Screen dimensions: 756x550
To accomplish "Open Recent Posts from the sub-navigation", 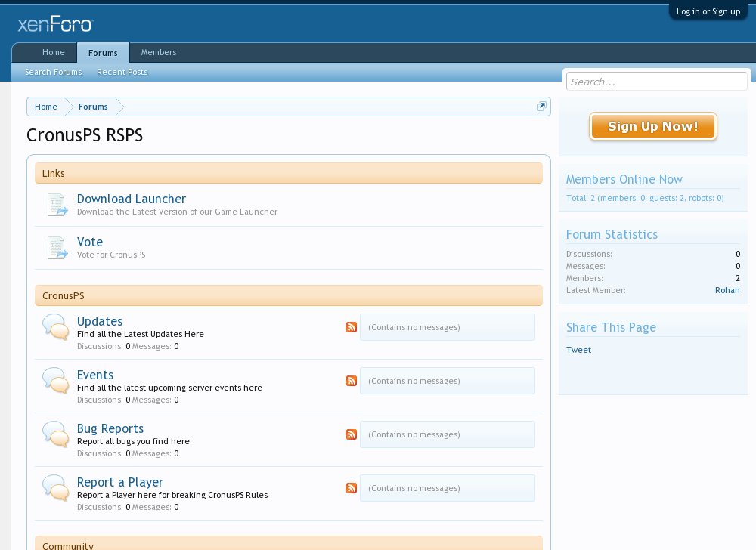I will [x=122, y=73].
